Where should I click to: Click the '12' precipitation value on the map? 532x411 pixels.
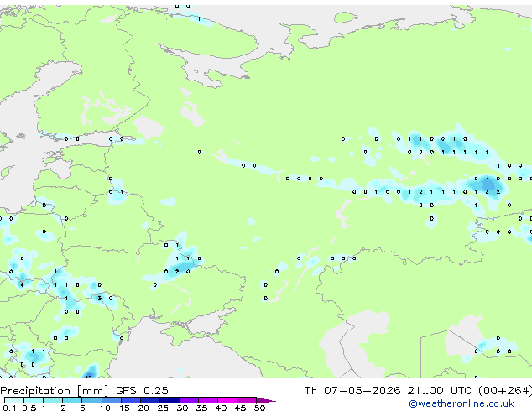coord(89,377)
